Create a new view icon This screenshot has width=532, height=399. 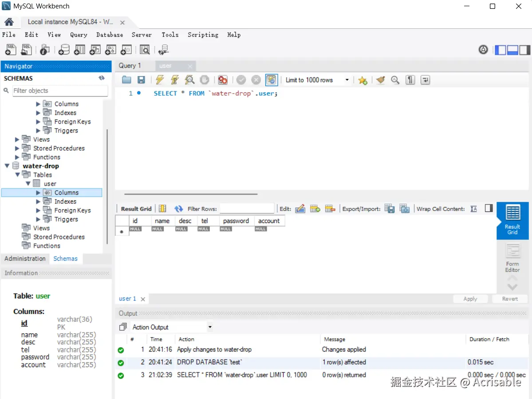pos(95,50)
